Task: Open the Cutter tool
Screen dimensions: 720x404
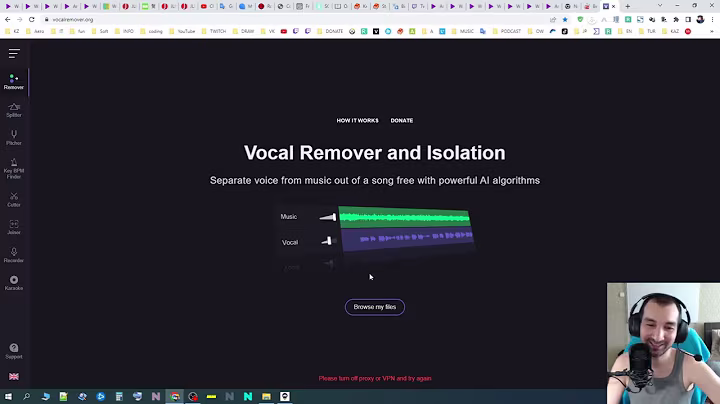Action: [14, 200]
